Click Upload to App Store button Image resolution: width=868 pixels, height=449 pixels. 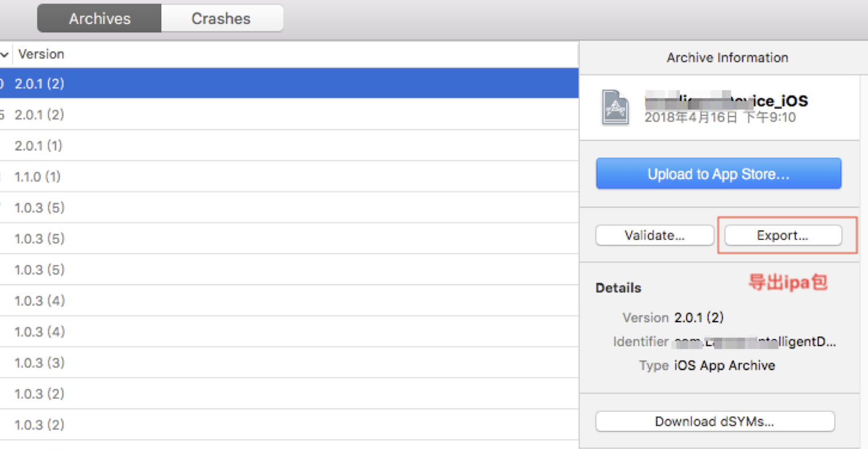(x=718, y=174)
